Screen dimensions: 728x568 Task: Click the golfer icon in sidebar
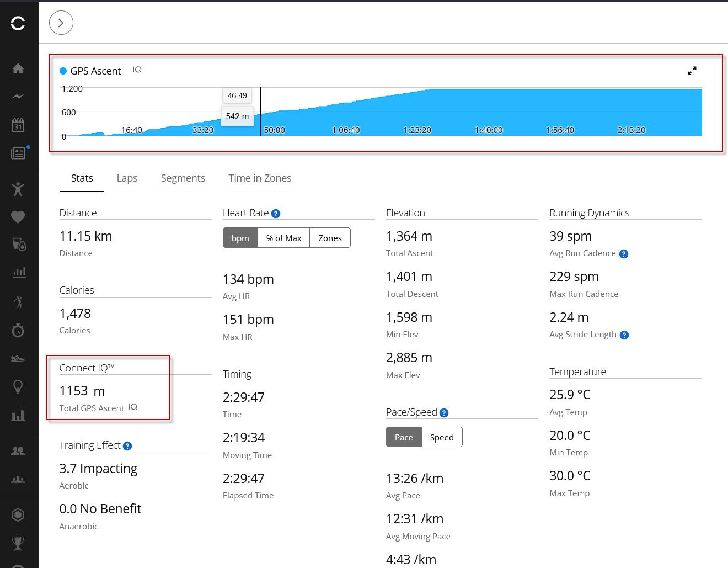[x=18, y=302]
